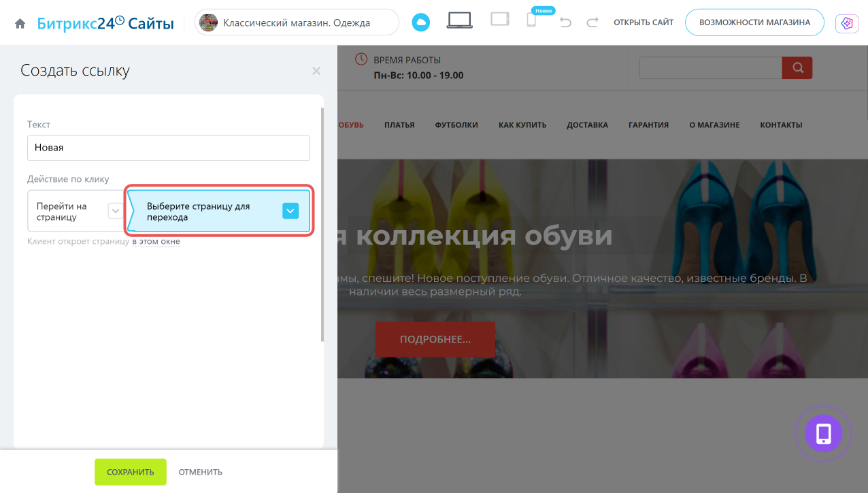Click the redo arrow icon
Screen dimensions: 868x493
click(x=592, y=22)
